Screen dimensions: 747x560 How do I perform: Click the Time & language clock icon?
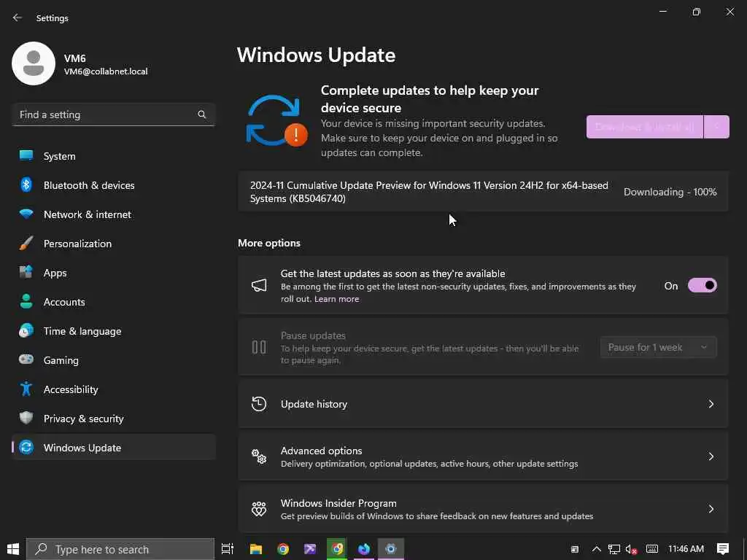(x=26, y=330)
